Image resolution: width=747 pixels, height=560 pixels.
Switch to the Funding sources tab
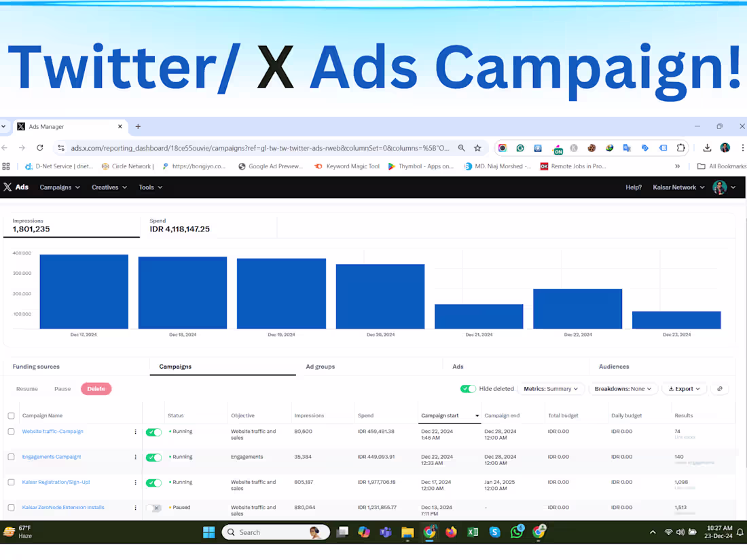click(36, 367)
